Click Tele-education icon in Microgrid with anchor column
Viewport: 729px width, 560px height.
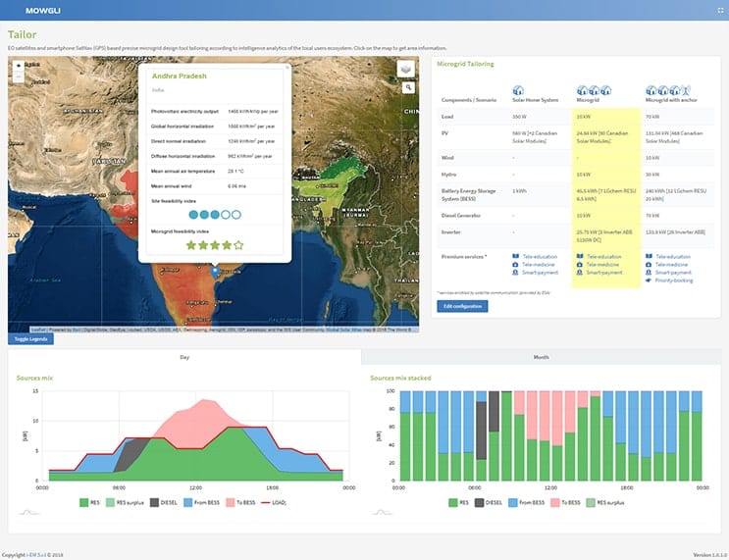[x=649, y=257]
